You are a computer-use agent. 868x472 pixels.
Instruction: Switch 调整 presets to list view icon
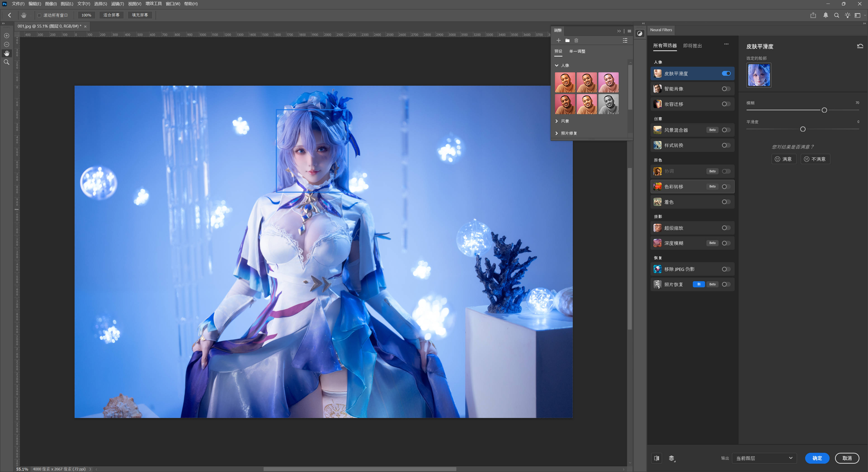[x=625, y=40]
